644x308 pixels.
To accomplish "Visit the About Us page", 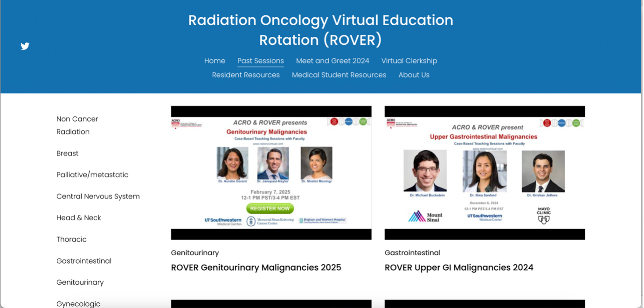I will tap(414, 75).
